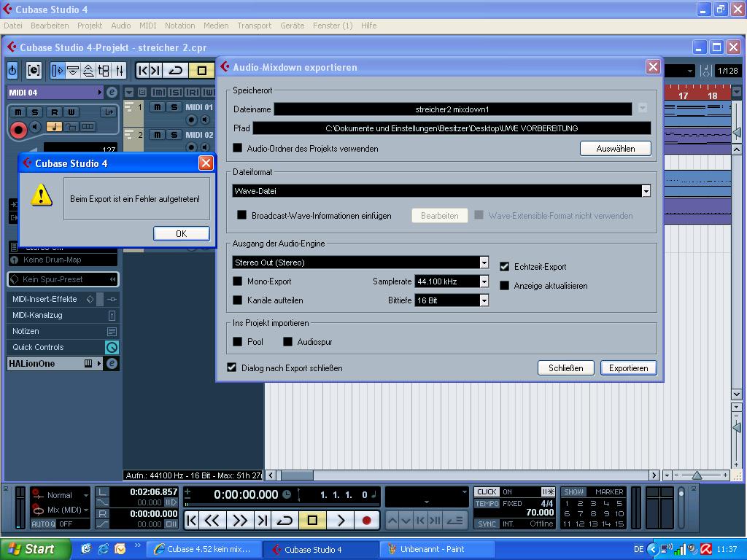The image size is (747, 560).
Task: Enable Write automation for MIDI 04
Action: [71, 112]
